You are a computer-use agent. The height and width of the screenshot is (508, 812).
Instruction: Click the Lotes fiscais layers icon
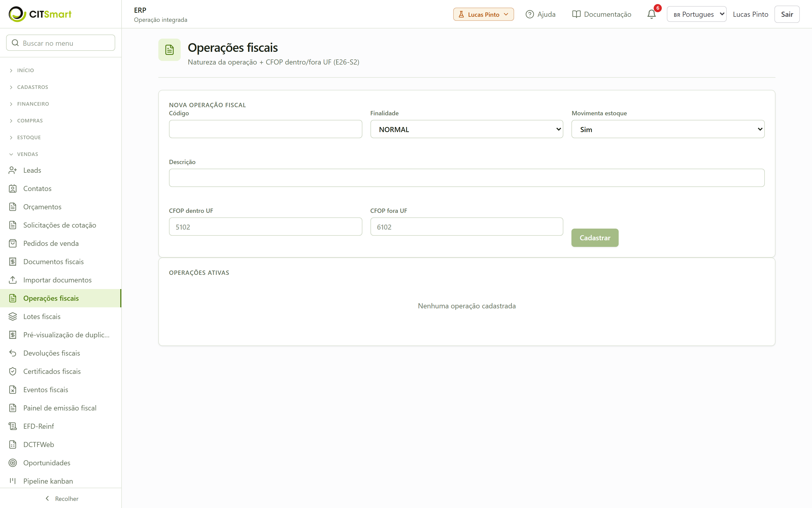tap(13, 316)
